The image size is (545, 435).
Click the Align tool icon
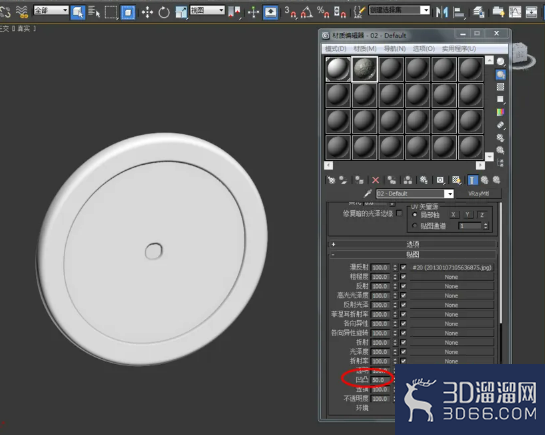coord(459,13)
